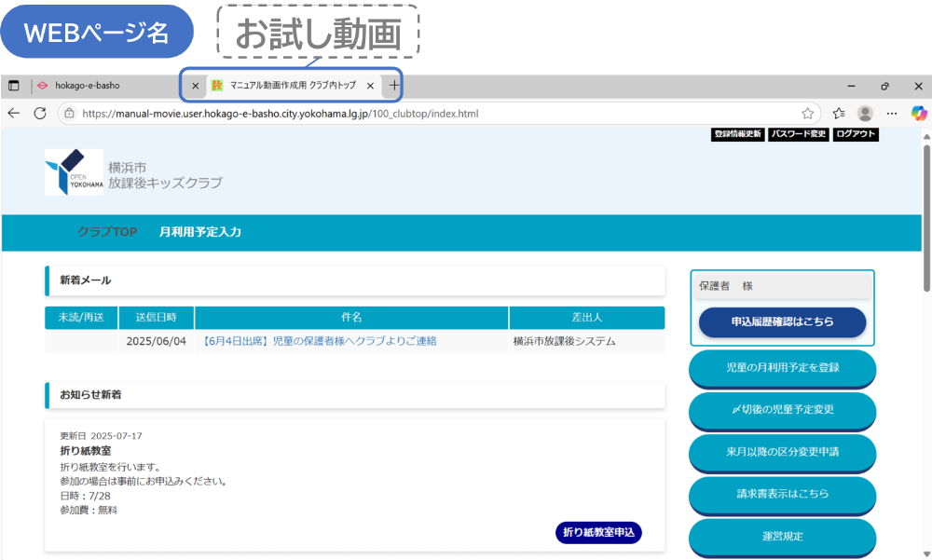
Task: Open tab actions menu icon
Action: click(14, 86)
